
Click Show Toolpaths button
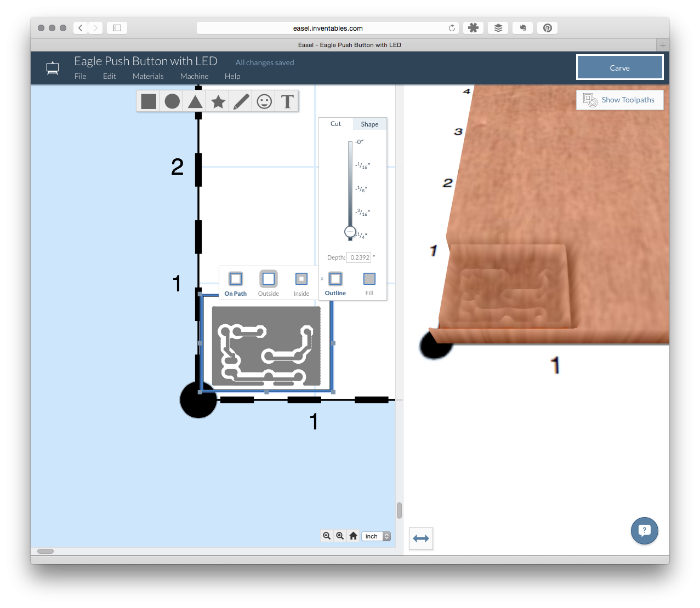click(619, 100)
